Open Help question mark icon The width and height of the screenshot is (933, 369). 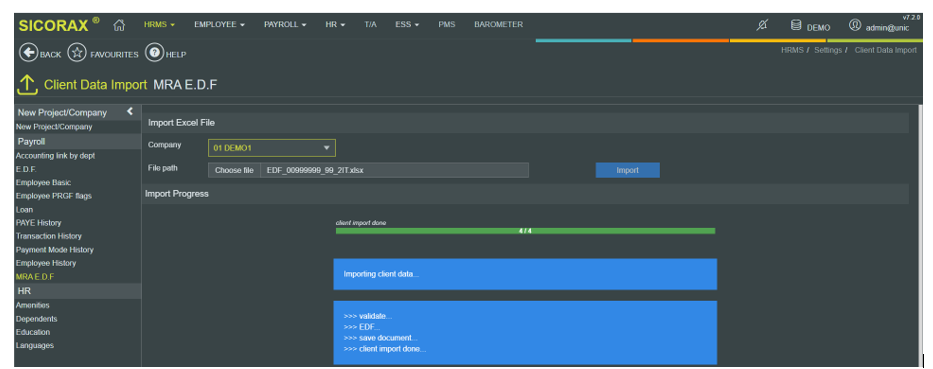coord(154,52)
